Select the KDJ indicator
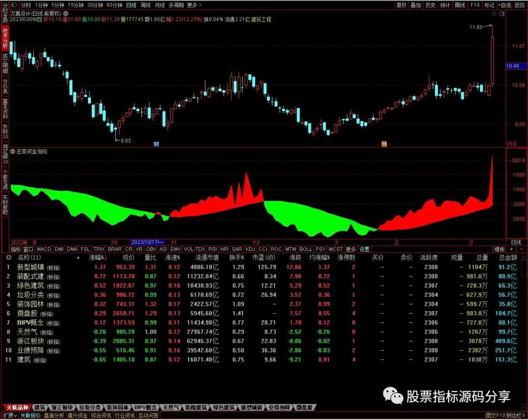The width and height of the screenshot is (528, 420). [250, 249]
